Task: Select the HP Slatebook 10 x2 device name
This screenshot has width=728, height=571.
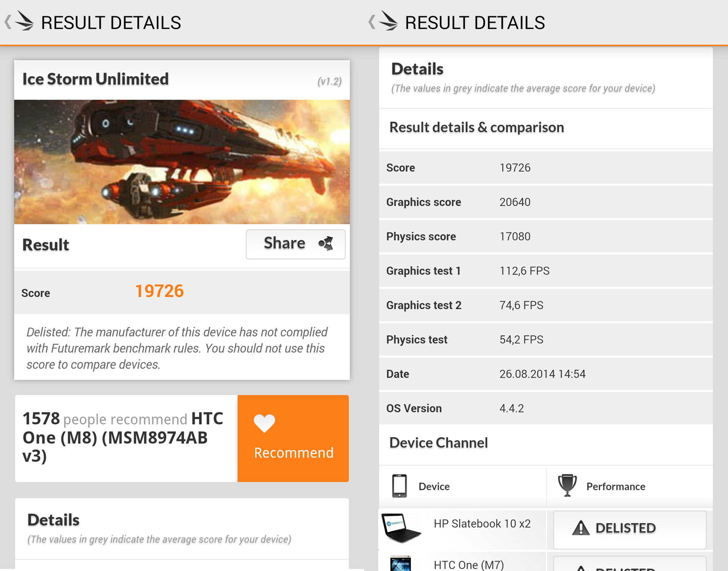Action: tap(482, 524)
